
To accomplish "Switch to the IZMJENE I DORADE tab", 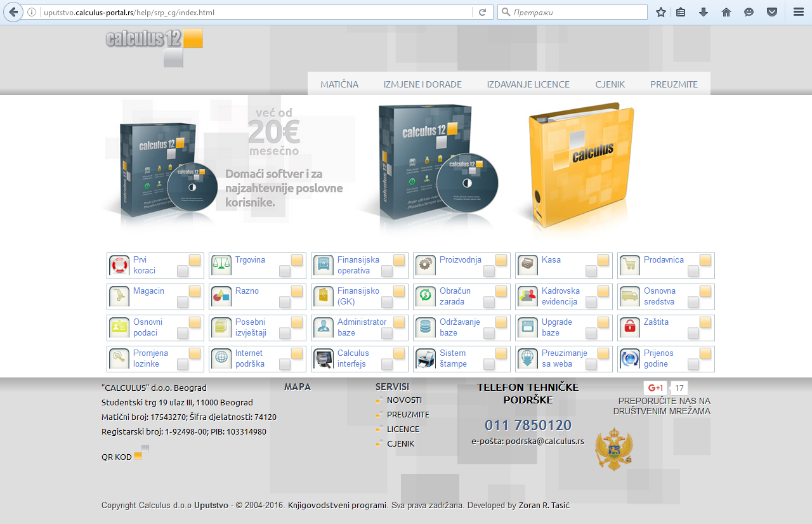I will pos(422,84).
